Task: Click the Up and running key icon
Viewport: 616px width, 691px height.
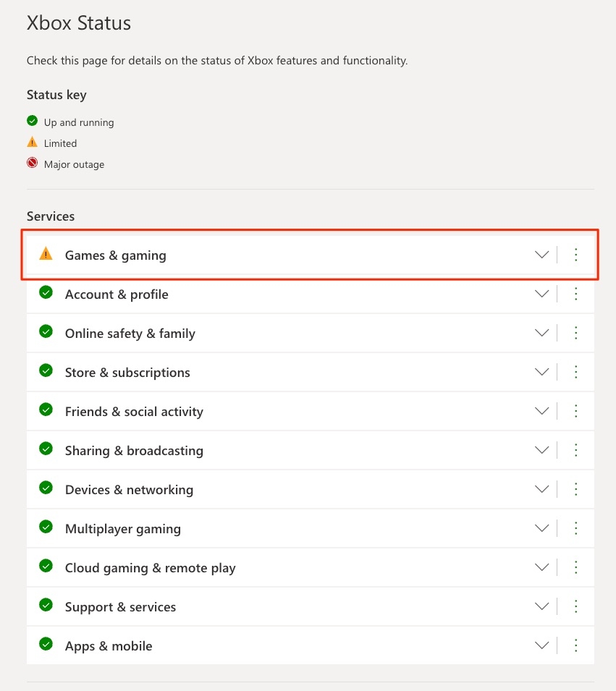Action: click(32, 121)
